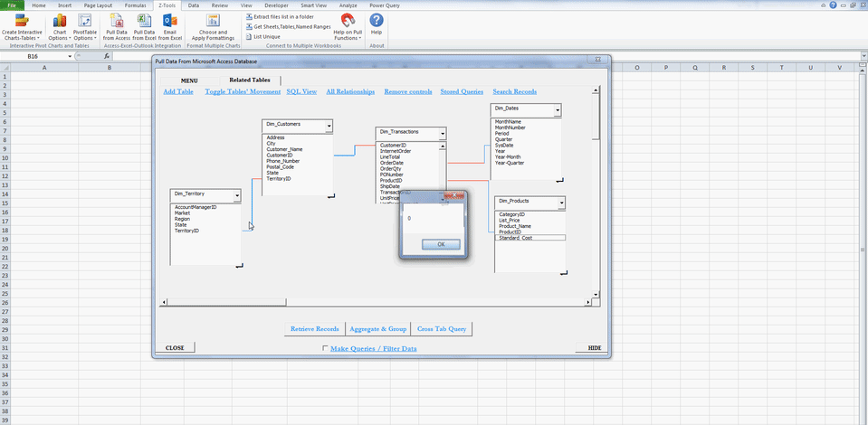Click the CLOSE button in dialog
The height and width of the screenshot is (425, 868).
click(x=175, y=348)
